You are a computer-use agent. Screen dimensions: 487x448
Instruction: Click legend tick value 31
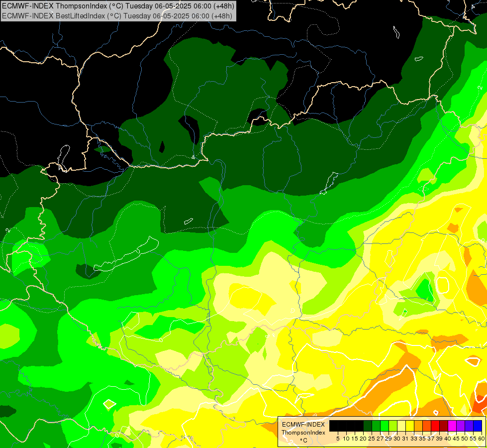click(x=405, y=439)
